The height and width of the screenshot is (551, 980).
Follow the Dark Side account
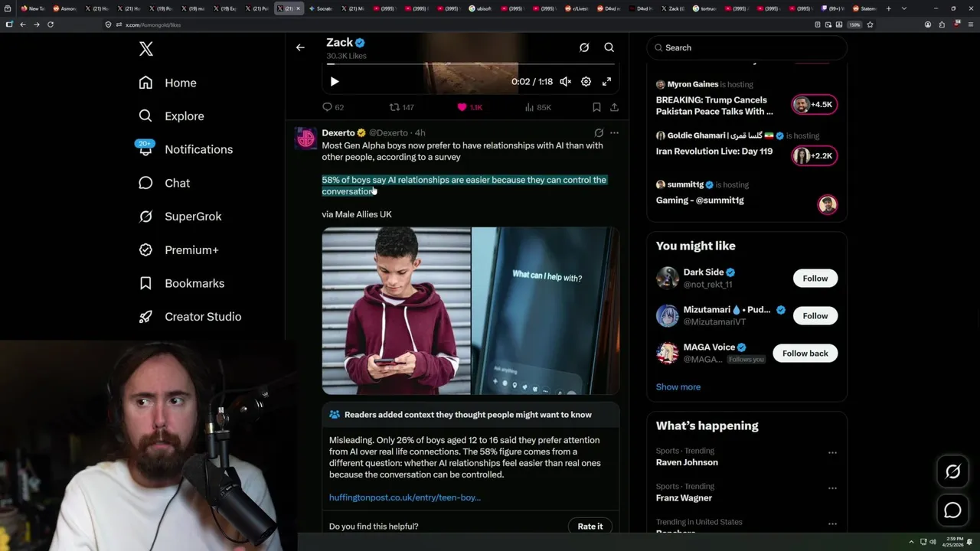pos(815,279)
